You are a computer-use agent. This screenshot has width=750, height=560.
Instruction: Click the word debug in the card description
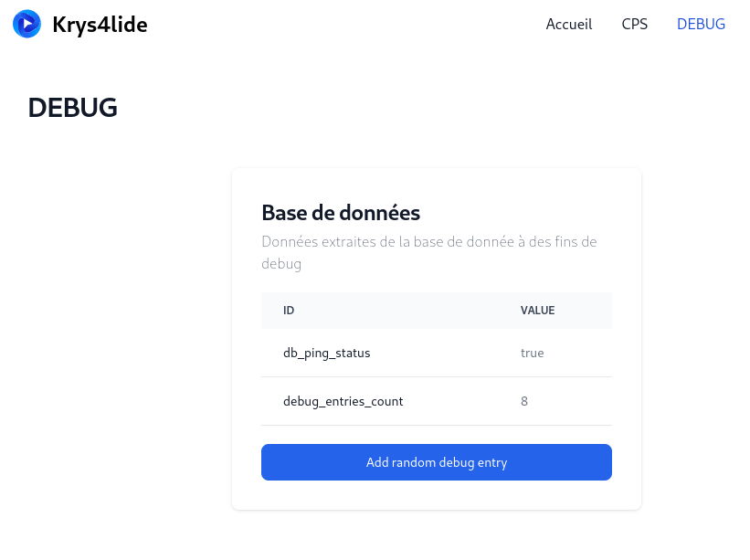click(x=281, y=264)
